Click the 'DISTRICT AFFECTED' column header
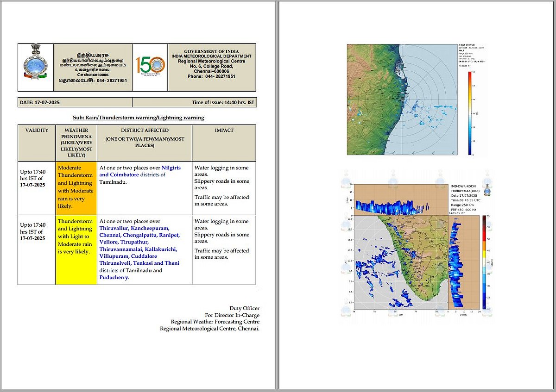Screen dimensions: 556x392 pos(145,130)
